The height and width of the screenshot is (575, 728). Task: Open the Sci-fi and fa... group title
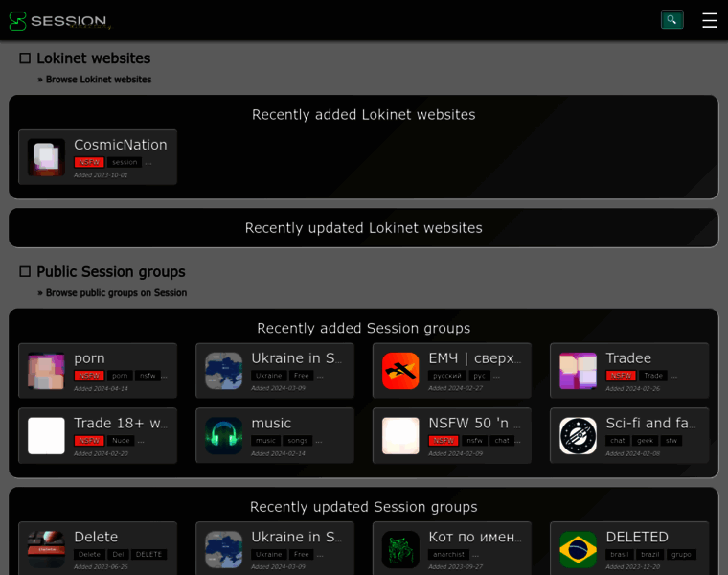650,424
